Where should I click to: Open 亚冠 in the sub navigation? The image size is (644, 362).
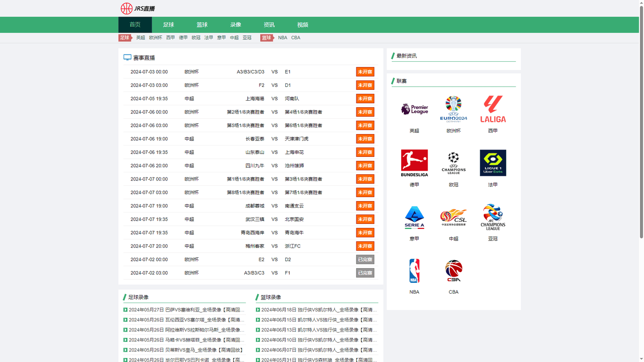pos(247,38)
